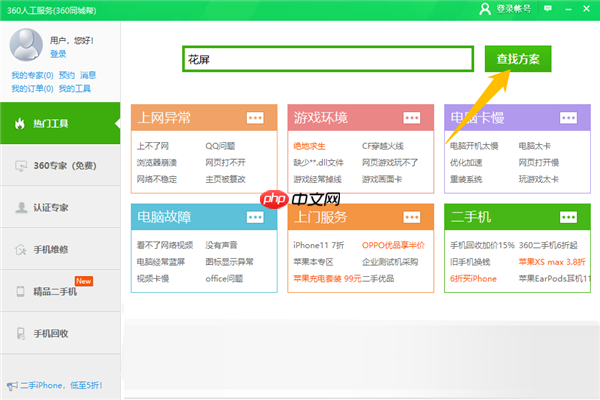Click the repair icon beside 手机维修
Screen dimensions: 600x400
tap(20, 250)
